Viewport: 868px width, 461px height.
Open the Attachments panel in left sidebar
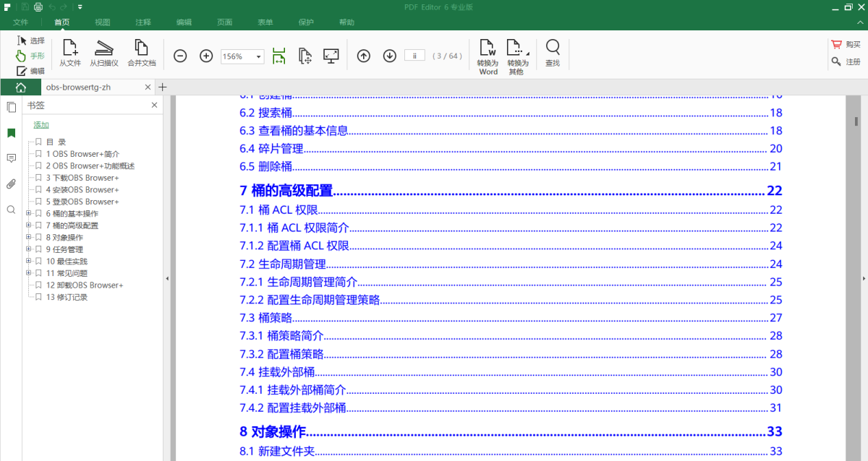point(10,184)
